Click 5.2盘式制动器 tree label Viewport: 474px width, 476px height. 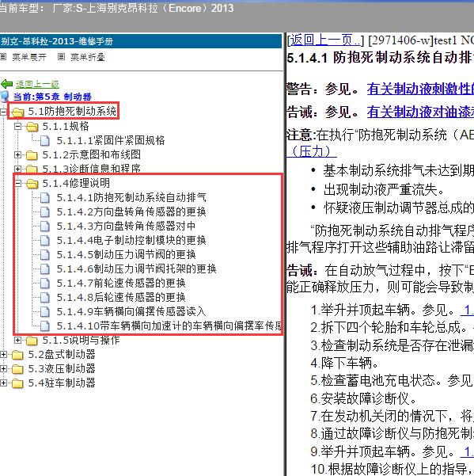pyautogui.click(x=62, y=355)
